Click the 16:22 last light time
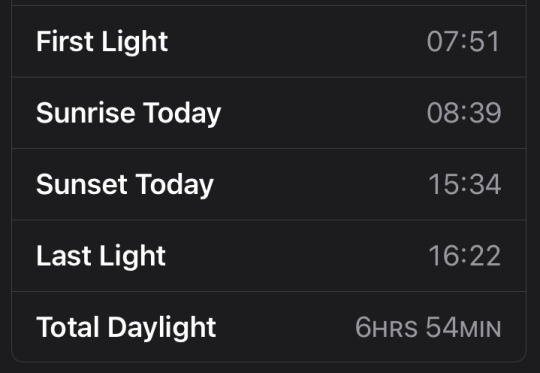Viewport: 540px width, 373px height. coord(465,256)
